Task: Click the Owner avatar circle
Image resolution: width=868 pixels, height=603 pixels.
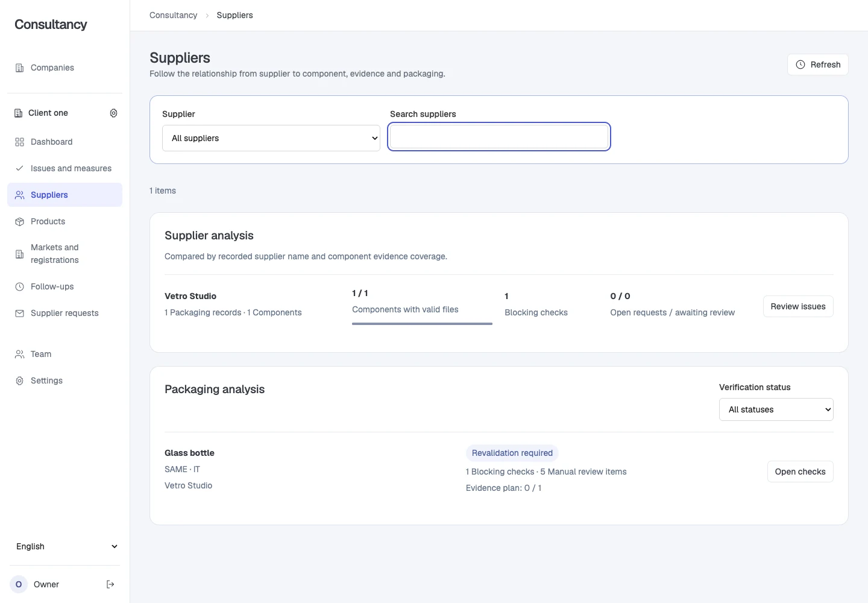Action: point(19,584)
